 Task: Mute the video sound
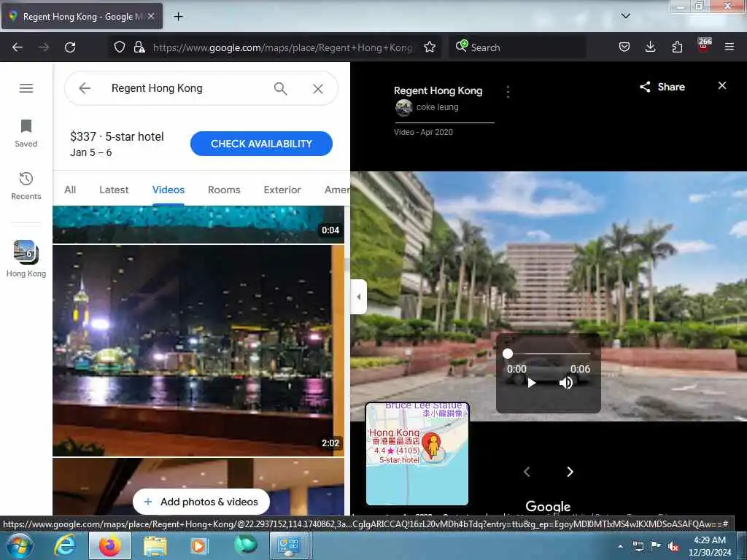click(566, 383)
